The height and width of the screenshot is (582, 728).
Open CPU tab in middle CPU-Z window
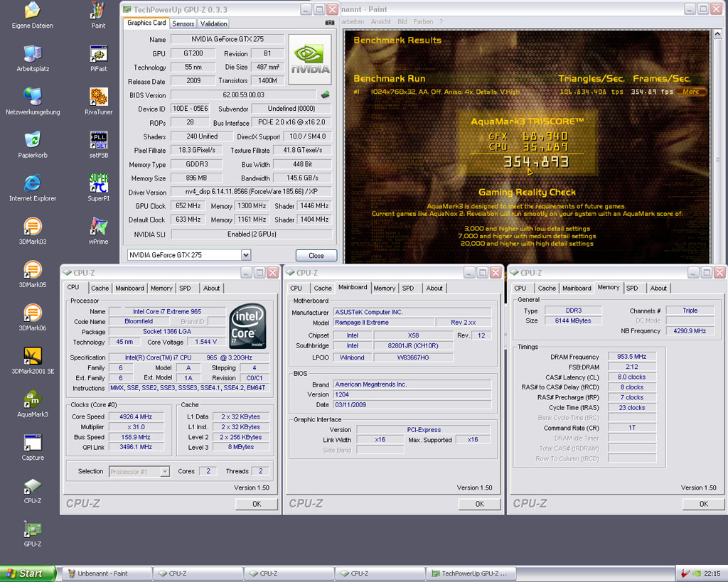pos(296,289)
